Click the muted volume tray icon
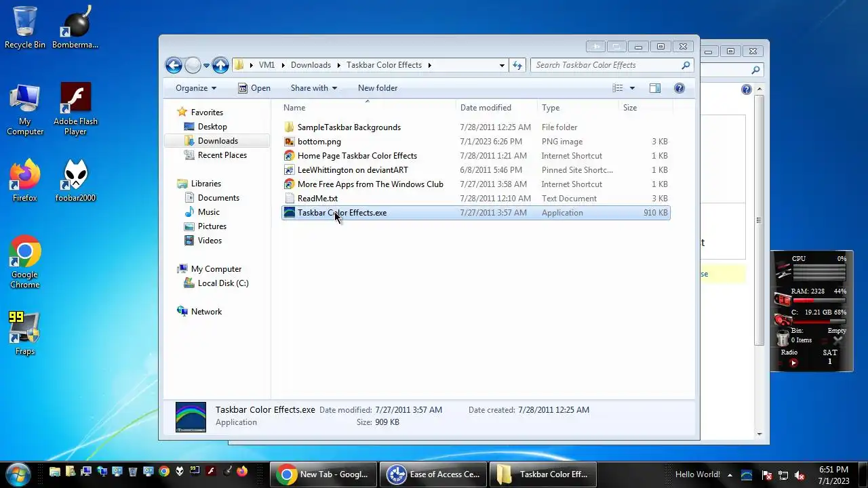The image size is (868, 488). pyautogui.click(x=800, y=475)
